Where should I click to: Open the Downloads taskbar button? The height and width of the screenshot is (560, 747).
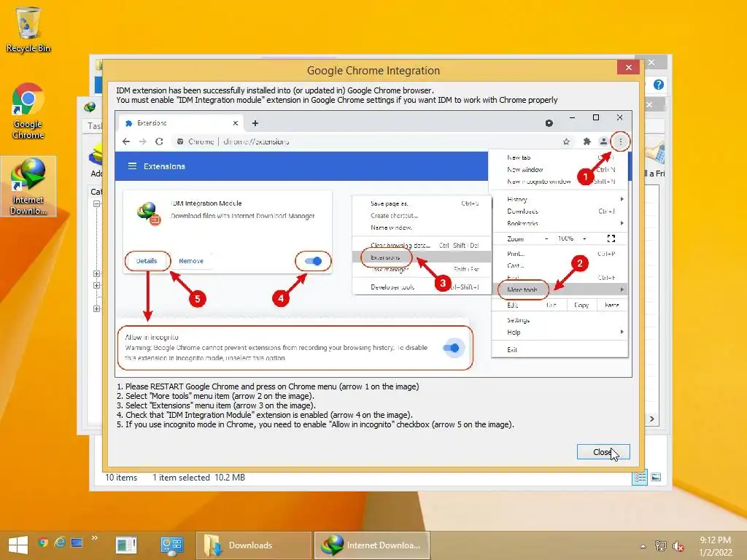pyautogui.click(x=254, y=545)
